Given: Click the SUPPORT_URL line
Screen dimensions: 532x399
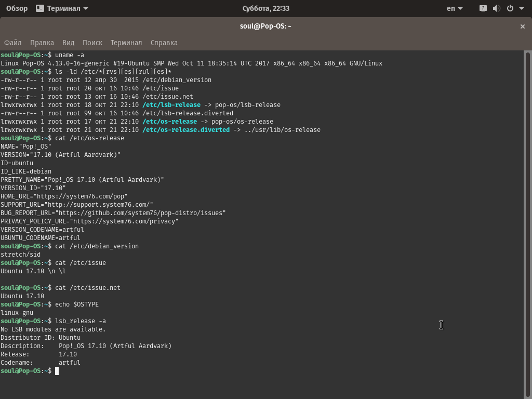Looking at the screenshot, I should 77,205.
